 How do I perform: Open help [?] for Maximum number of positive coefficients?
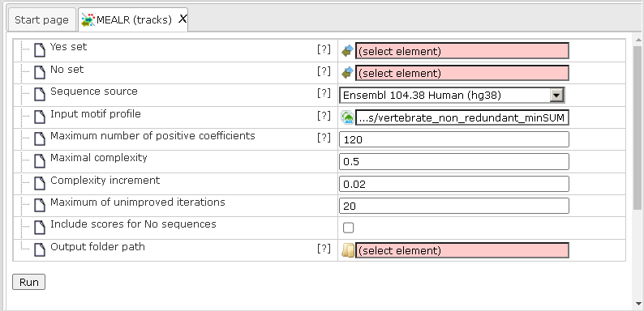pyautogui.click(x=324, y=138)
